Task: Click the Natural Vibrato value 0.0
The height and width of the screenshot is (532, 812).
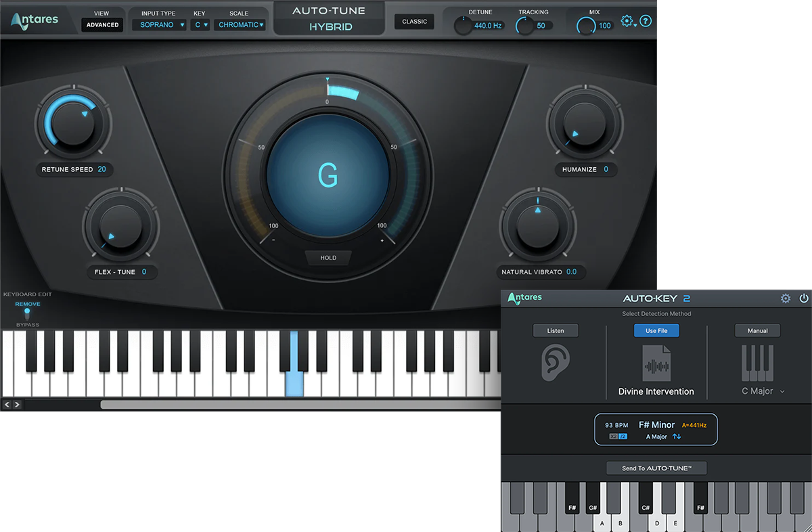Action: click(x=572, y=272)
